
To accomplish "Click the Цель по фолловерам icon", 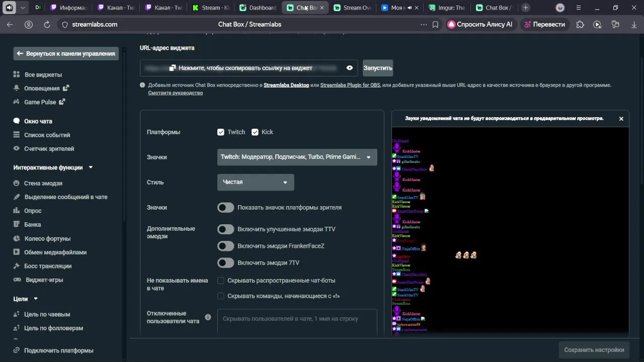I will (17, 328).
